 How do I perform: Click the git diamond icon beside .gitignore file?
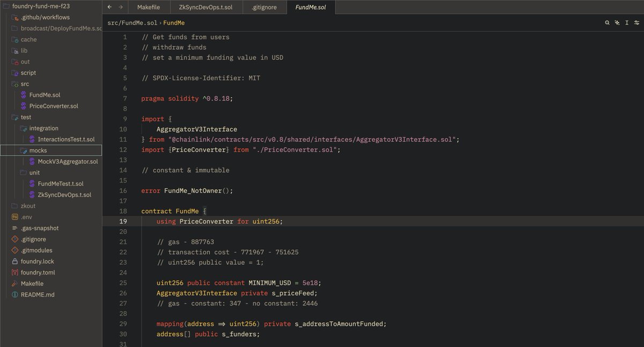pos(15,239)
